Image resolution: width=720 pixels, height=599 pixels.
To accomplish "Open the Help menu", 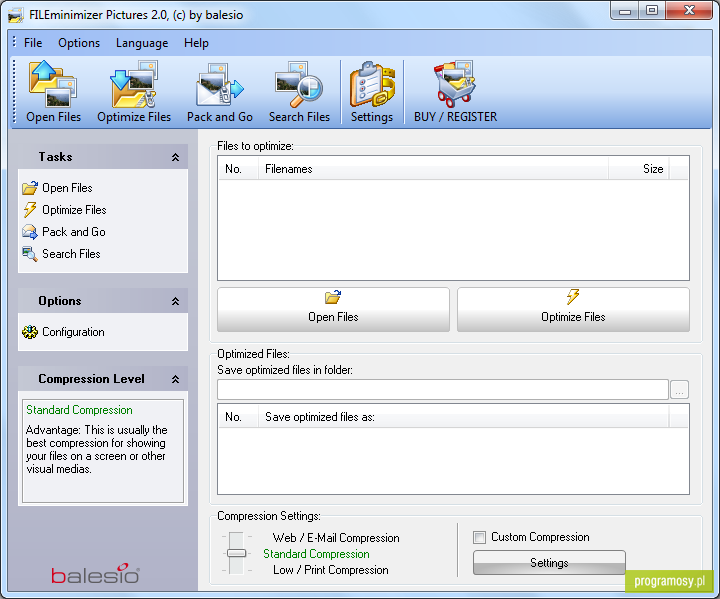I will [x=196, y=43].
